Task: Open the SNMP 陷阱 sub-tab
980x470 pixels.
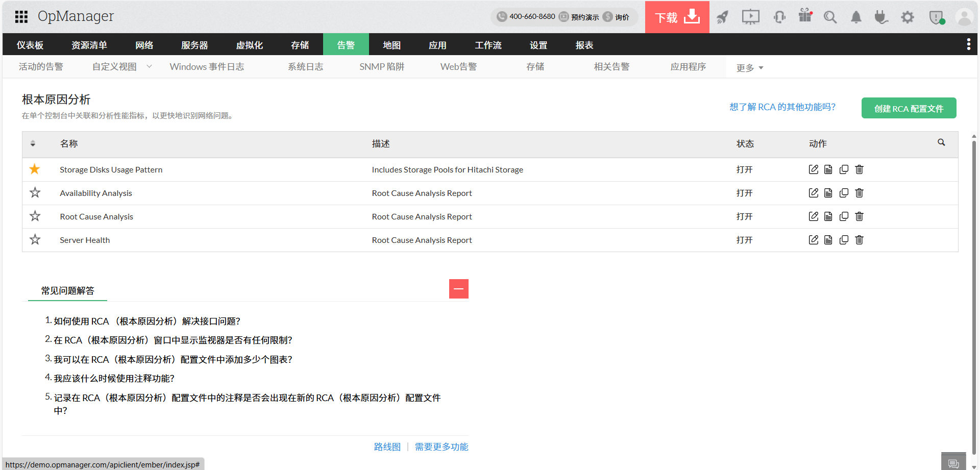Action: pos(381,67)
